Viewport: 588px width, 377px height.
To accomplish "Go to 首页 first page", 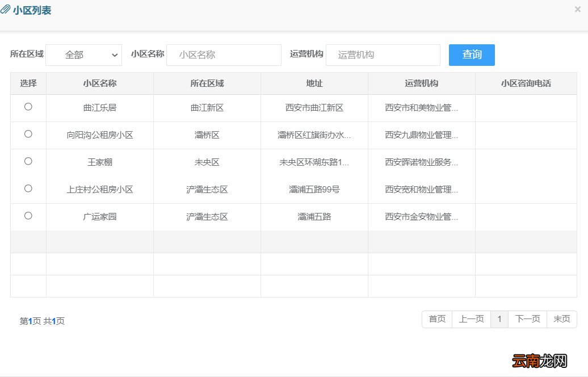I will 436,319.
